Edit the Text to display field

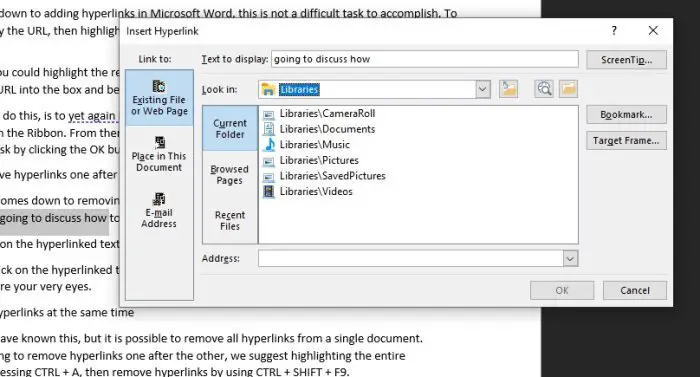tap(425, 59)
